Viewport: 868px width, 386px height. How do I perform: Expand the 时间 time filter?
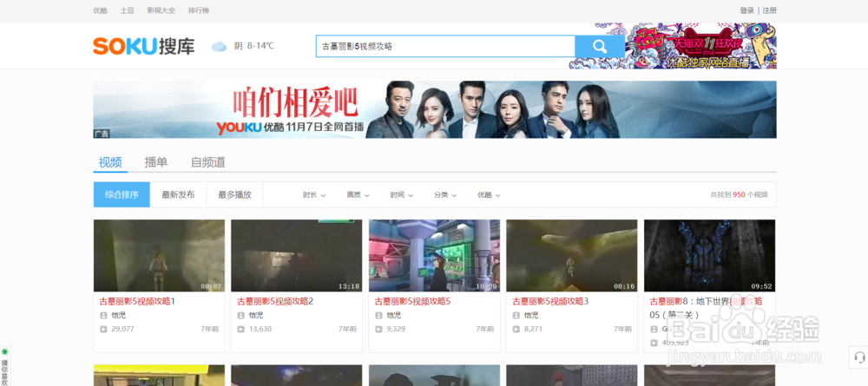tap(401, 195)
